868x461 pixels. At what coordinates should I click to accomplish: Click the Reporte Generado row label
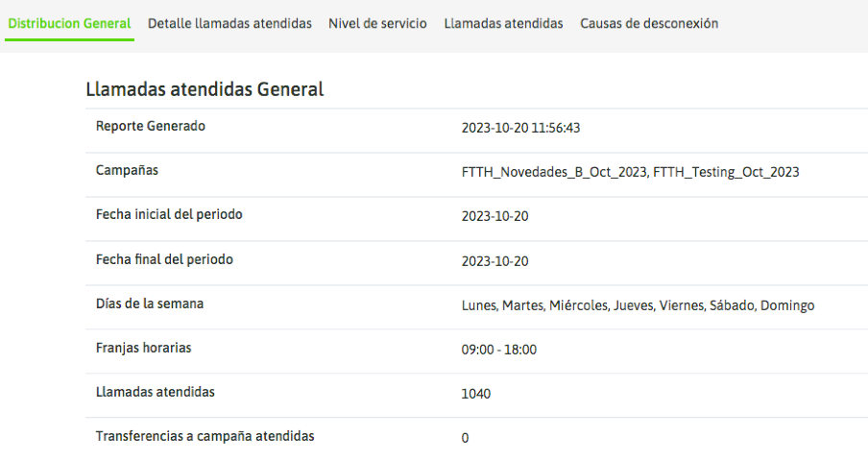(151, 126)
